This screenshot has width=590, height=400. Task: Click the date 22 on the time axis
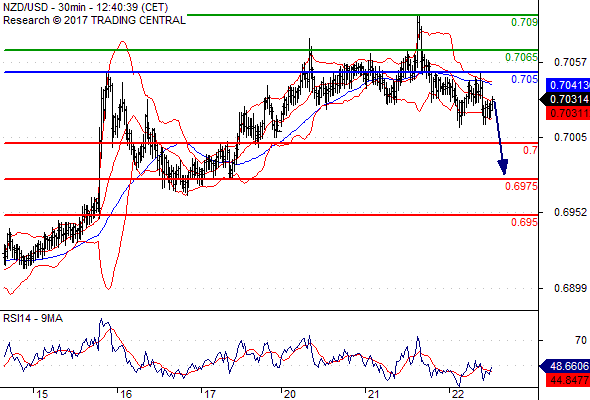pyautogui.click(x=458, y=394)
